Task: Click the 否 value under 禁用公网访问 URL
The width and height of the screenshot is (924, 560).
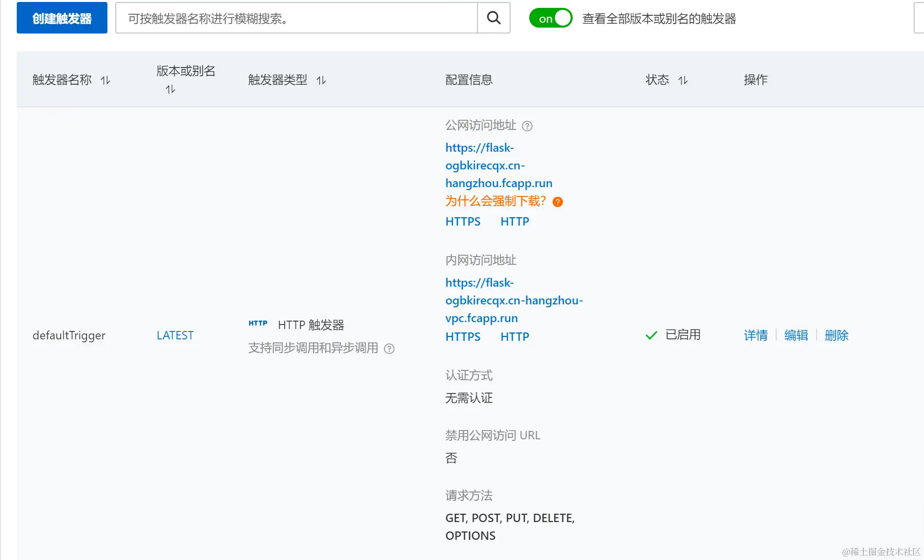Action: tap(451, 458)
